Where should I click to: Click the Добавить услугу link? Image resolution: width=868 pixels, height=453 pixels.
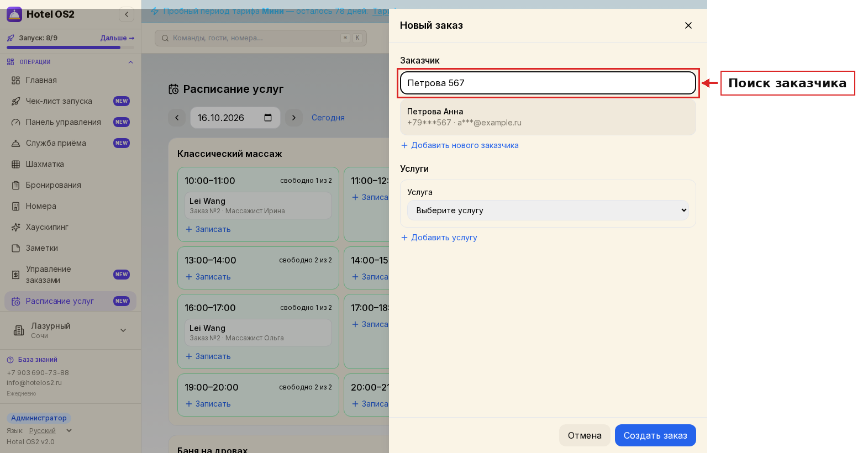click(439, 238)
